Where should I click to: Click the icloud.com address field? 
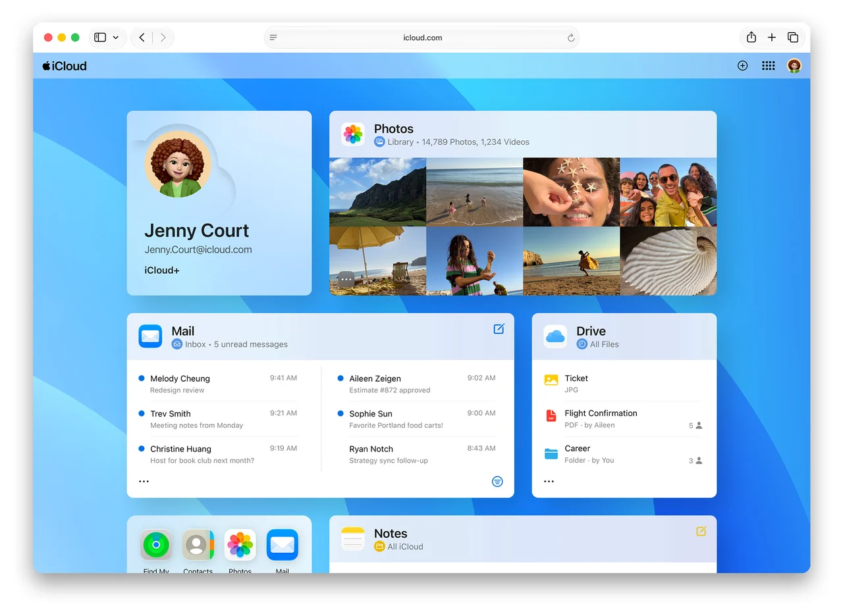(422, 38)
